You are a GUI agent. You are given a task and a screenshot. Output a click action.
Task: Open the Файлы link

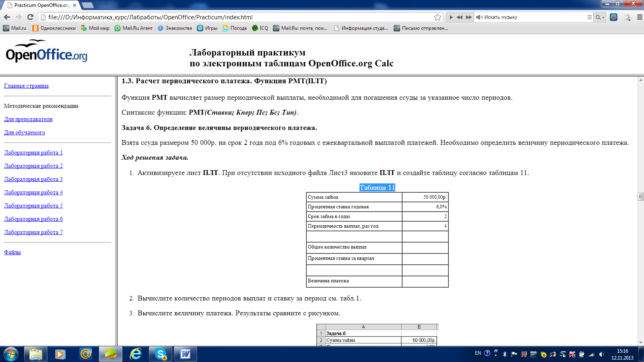pyautogui.click(x=12, y=252)
